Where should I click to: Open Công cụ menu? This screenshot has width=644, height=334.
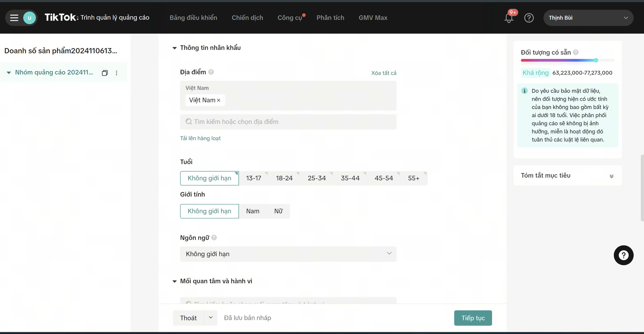290,18
